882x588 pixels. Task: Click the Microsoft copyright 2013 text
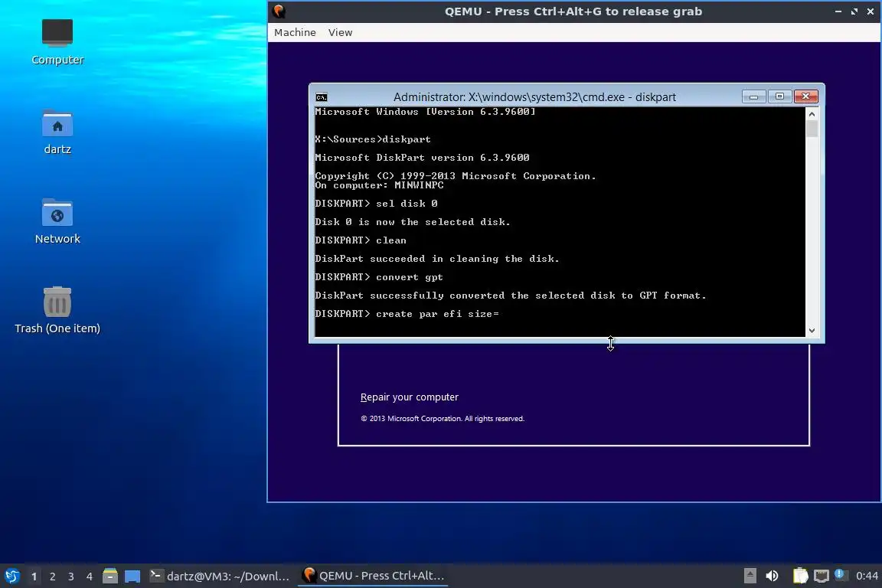click(442, 419)
